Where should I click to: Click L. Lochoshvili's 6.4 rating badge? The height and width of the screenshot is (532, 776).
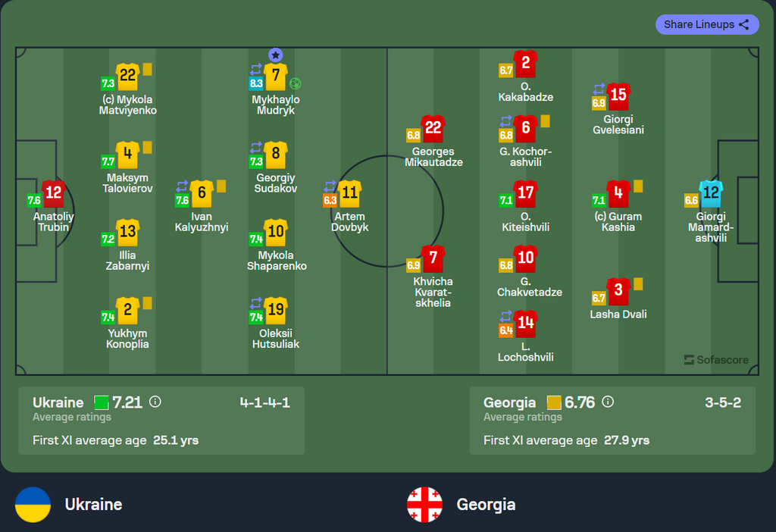(505, 330)
